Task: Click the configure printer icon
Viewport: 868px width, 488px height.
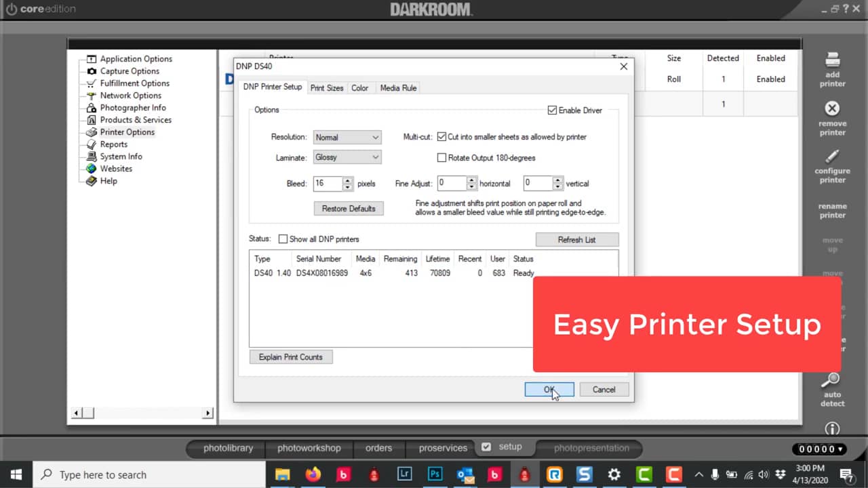Action: pyautogui.click(x=832, y=157)
